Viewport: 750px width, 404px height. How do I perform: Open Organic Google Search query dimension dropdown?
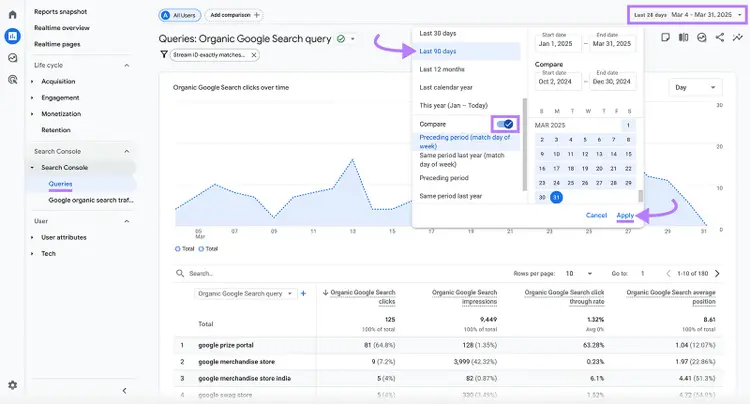tap(245, 294)
